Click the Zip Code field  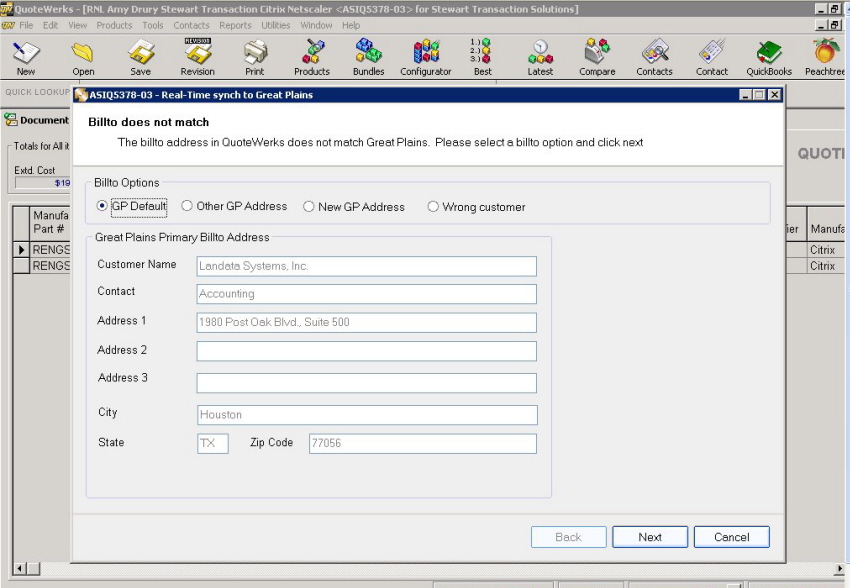(423, 443)
